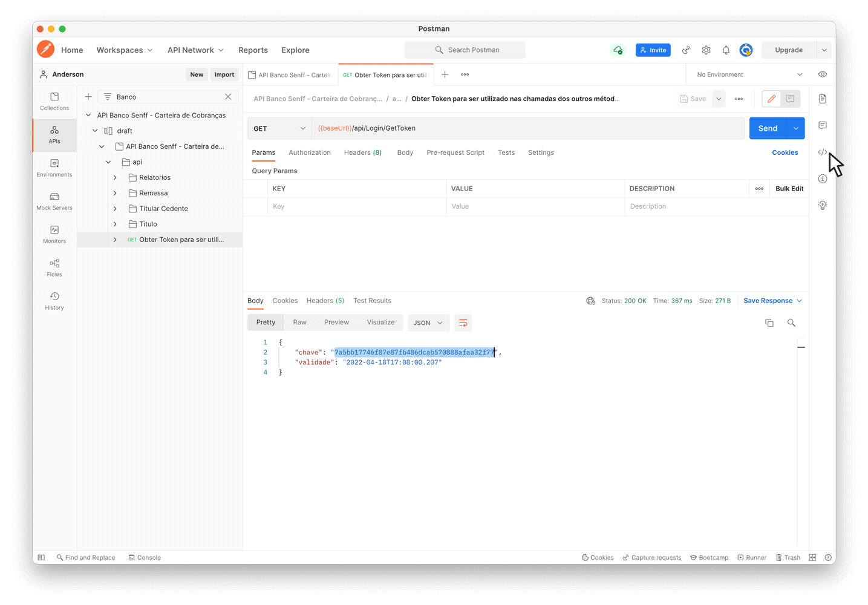868x605 pixels.
Task: Click the copy response body icon
Action: point(769,323)
